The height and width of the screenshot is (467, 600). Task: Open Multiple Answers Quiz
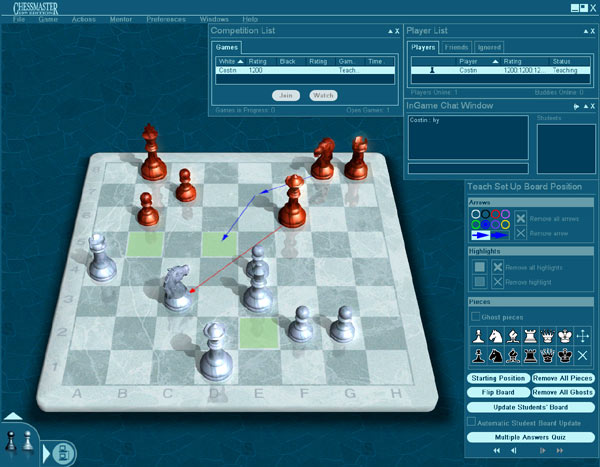pos(531,437)
